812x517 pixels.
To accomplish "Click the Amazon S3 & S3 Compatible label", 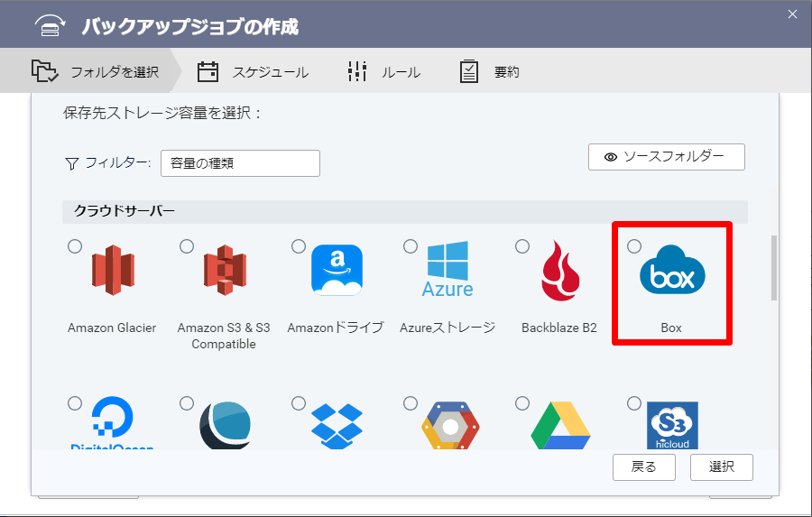I will coord(224,336).
